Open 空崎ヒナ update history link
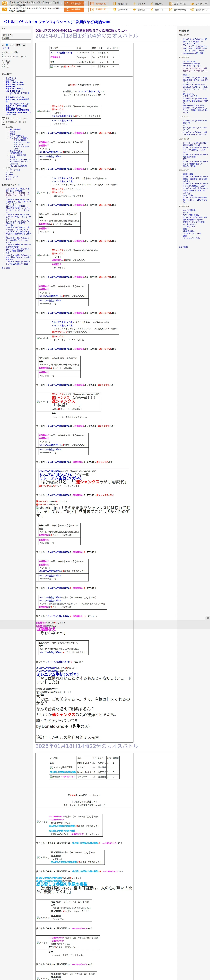The image size is (210, 980). (186, 75)
